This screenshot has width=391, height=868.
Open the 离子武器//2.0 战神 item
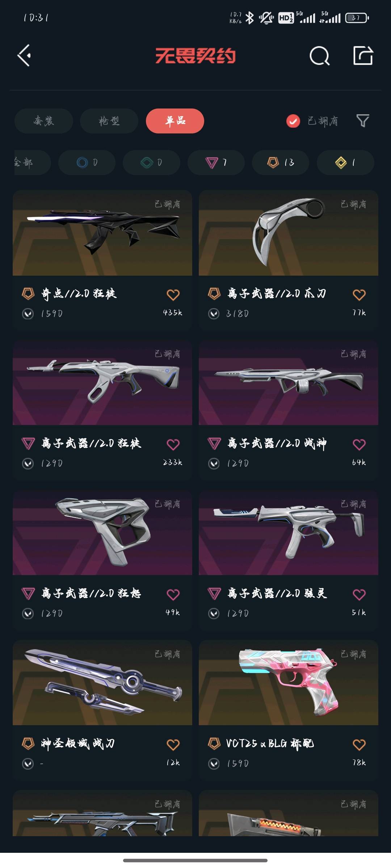[289, 410]
